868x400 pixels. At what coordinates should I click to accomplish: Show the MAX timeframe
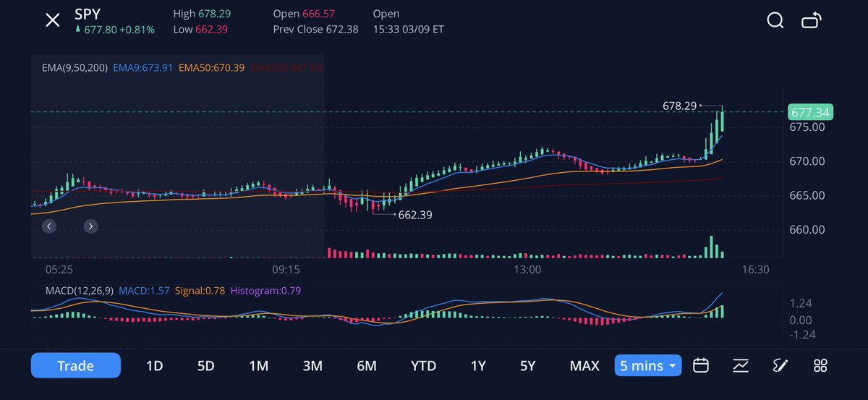pyautogui.click(x=584, y=365)
